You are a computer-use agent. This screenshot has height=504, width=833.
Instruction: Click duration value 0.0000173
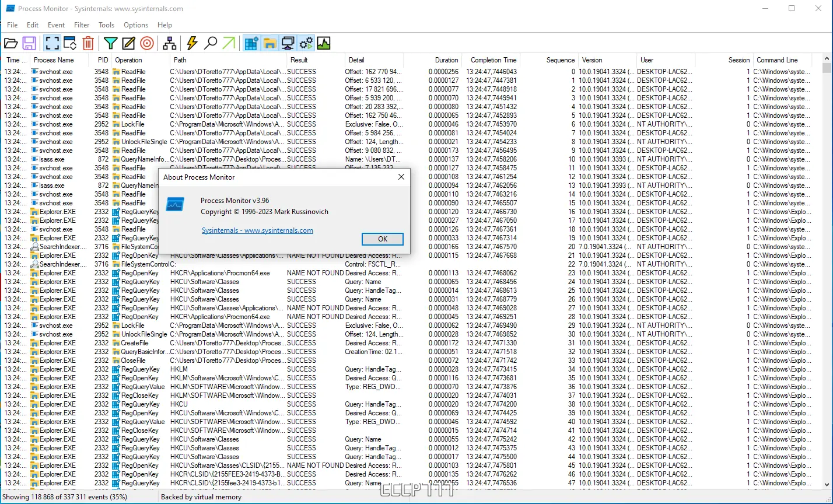[x=443, y=150]
